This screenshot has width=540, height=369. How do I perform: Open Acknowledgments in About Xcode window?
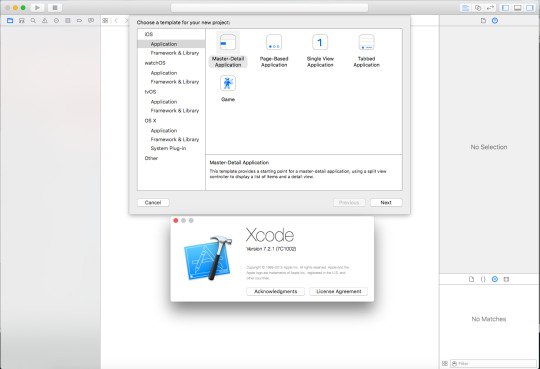tap(276, 291)
